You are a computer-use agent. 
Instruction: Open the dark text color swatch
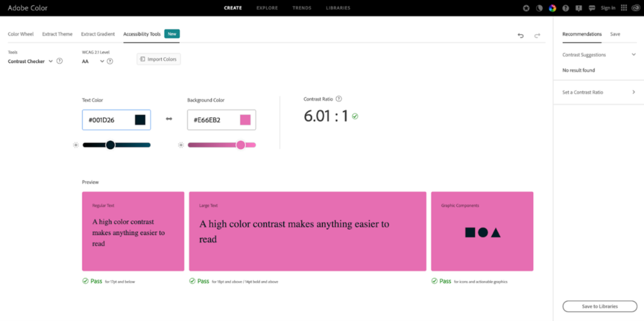[x=140, y=120]
